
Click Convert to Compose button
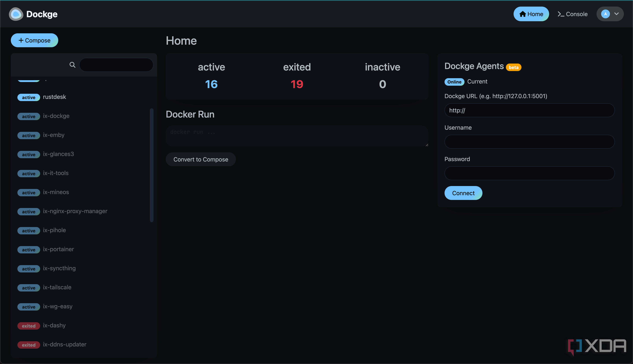(201, 159)
